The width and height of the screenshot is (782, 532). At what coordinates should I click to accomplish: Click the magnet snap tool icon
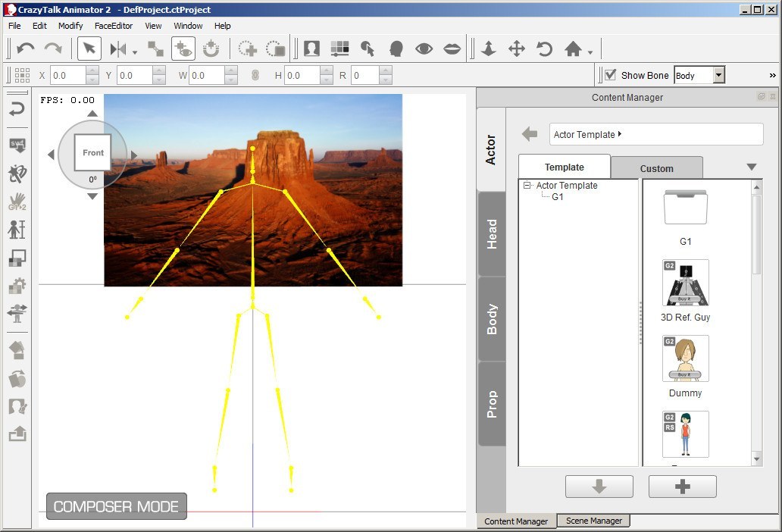click(211, 49)
